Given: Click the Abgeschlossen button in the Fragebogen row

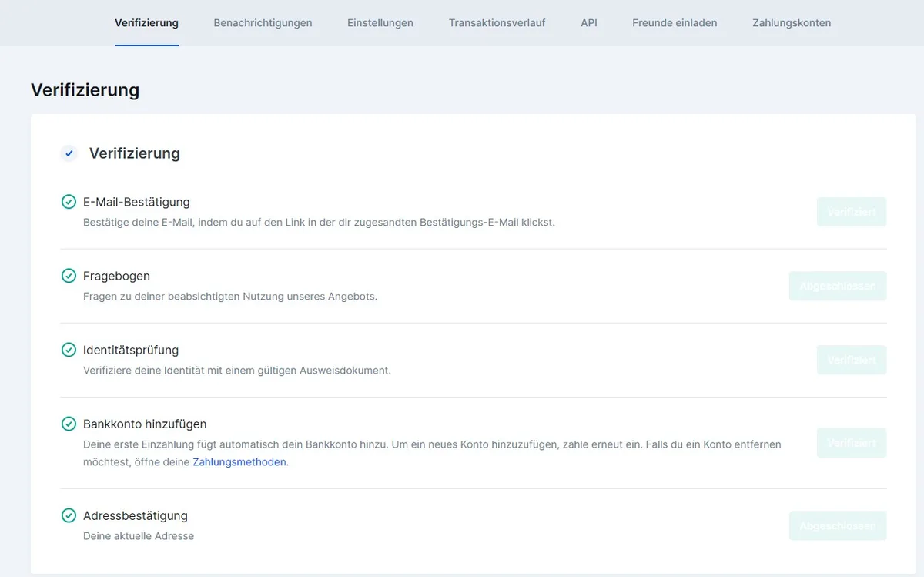Looking at the screenshot, I should point(838,286).
